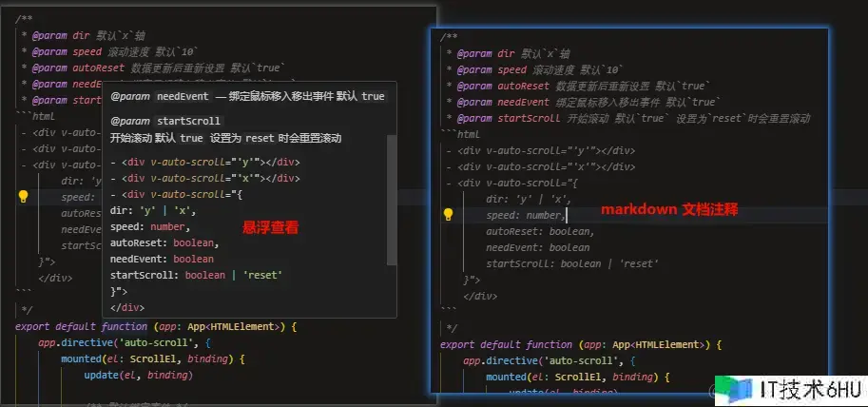The image size is (868, 407).
Task: Open the lightbulb code action in right editor
Action: [448, 215]
